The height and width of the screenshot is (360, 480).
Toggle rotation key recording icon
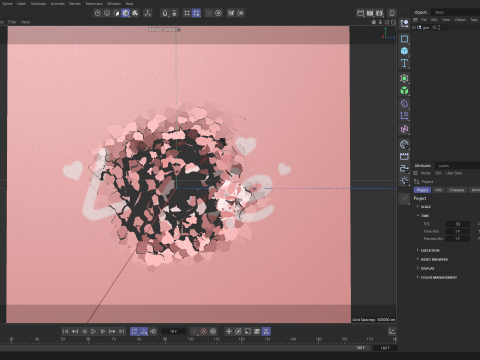pyautogui.click(x=238, y=331)
